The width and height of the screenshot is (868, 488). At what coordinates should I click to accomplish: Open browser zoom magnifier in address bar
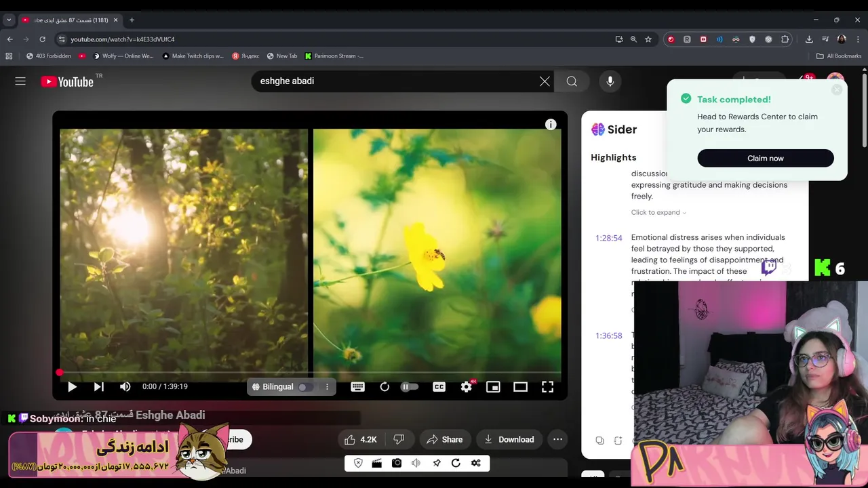[633, 39]
